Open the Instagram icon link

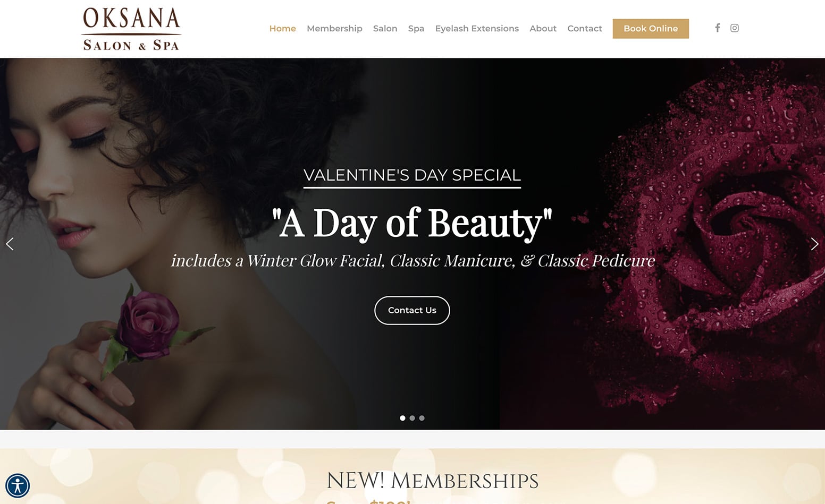tap(734, 28)
